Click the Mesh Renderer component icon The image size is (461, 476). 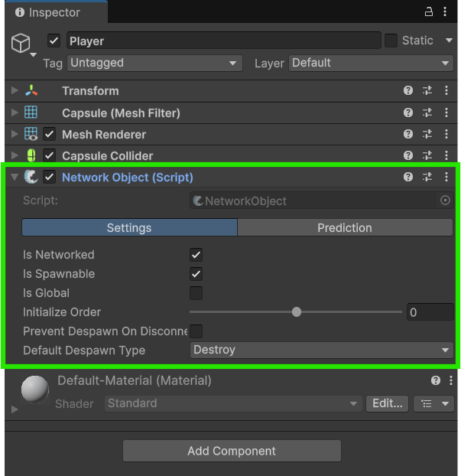coord(31,134)
